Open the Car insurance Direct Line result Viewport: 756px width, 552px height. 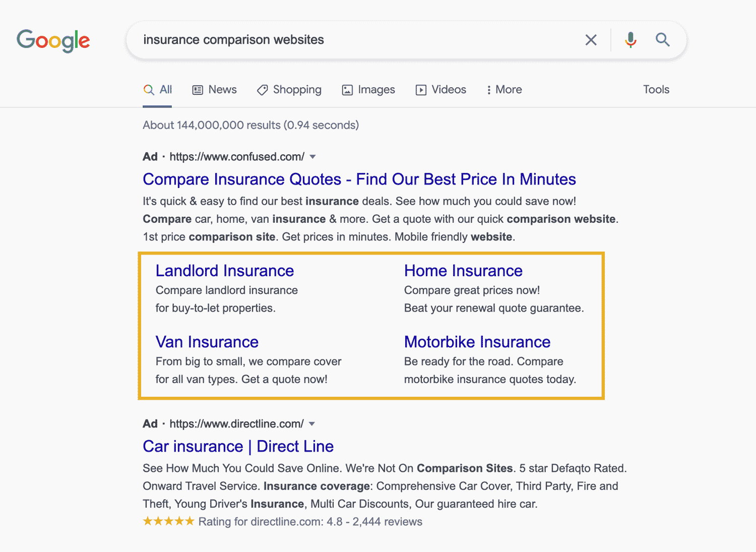coord(238,446)
